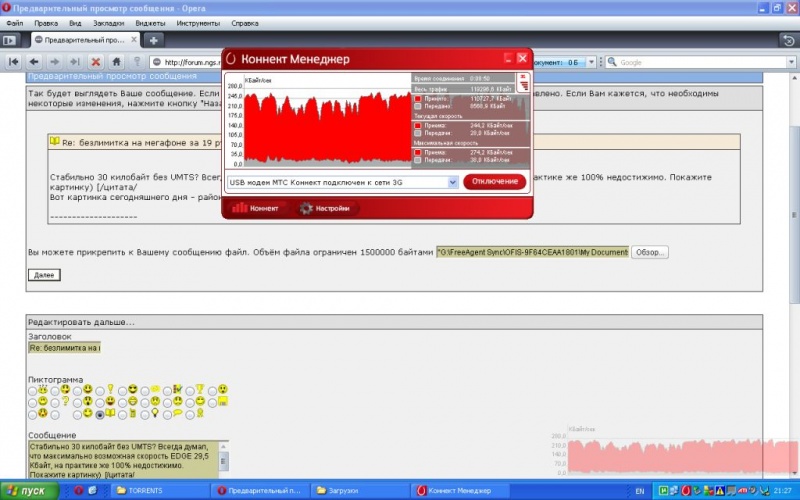Toggle the Opera side panel icon
This screenshot has width=800, height=500.
(x=10, y=40)
